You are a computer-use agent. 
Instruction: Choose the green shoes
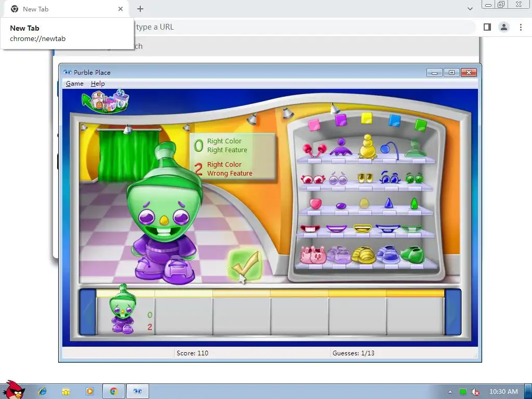[x=413, y=255]
